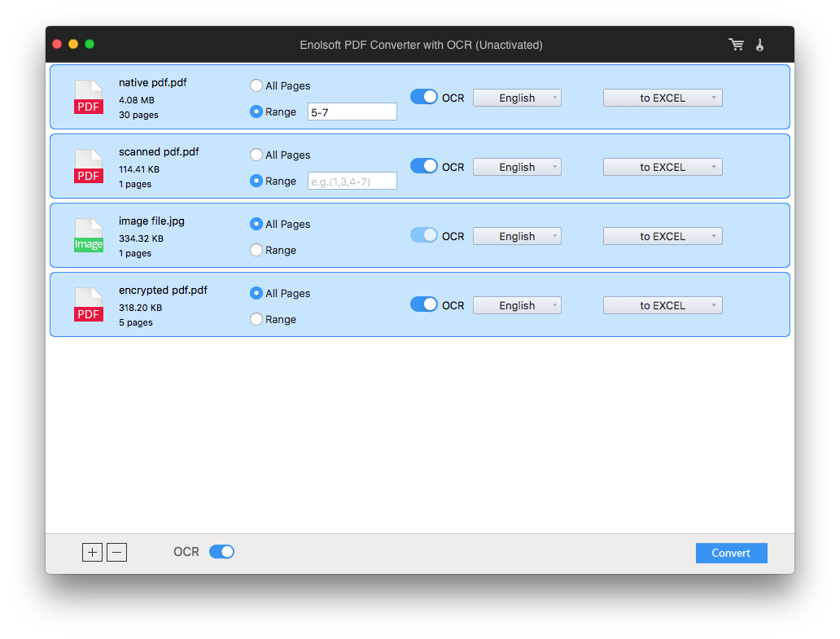Screen dimensions: 840x639
Task: Click the 318.20 KB file size text
Action: pos(140,308)
